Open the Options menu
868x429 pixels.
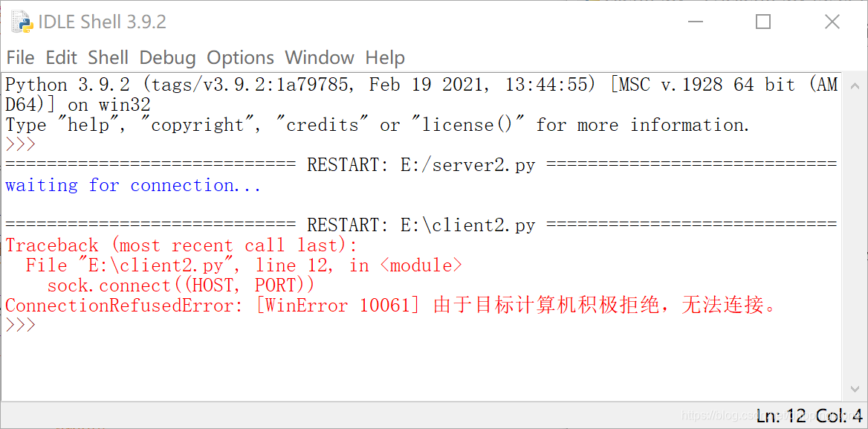(239, 57)
